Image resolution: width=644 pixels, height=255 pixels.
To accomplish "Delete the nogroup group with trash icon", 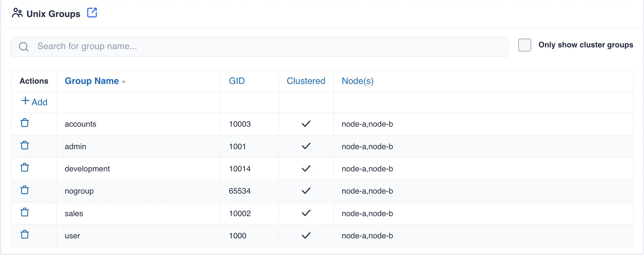I will pyautogui.click(x=25, y=190).
